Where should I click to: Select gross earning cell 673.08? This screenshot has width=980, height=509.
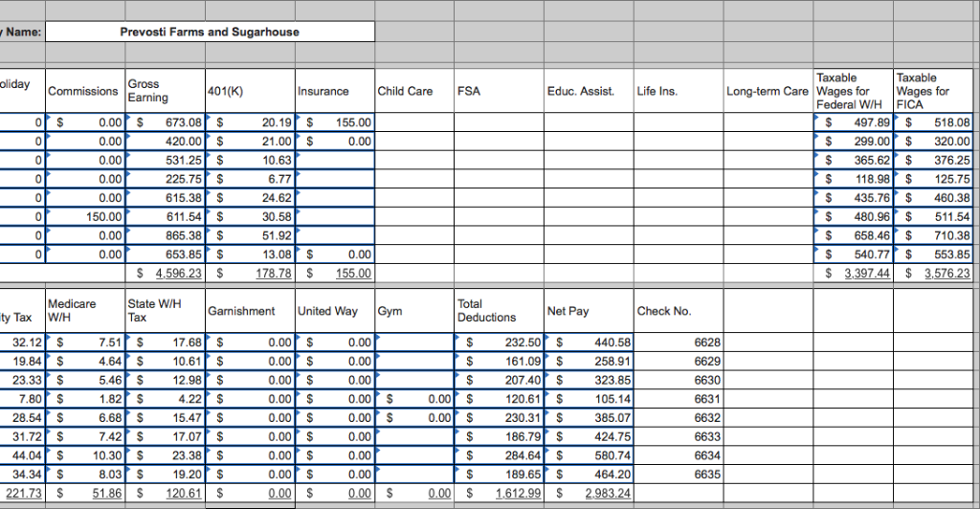(x=165, y=122)
